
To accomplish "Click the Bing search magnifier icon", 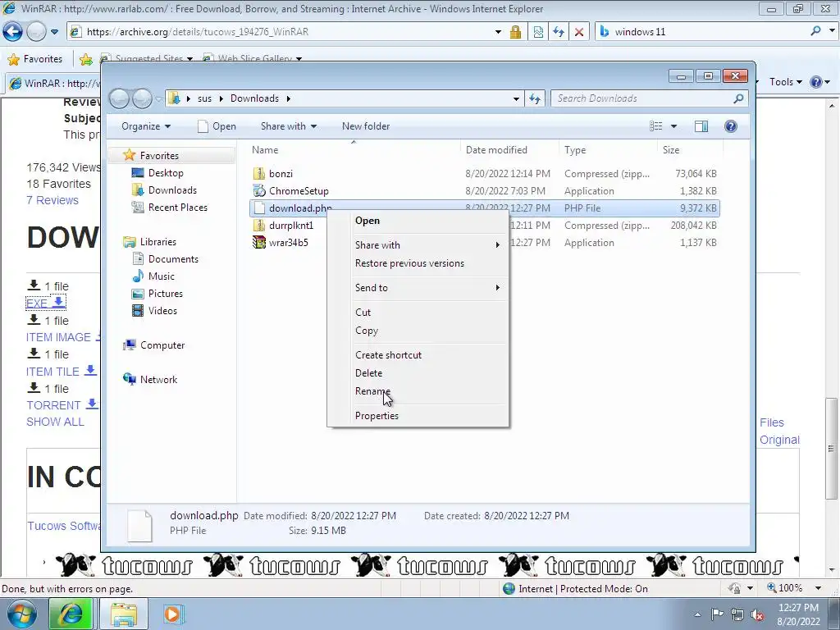I will coord(816,32).
